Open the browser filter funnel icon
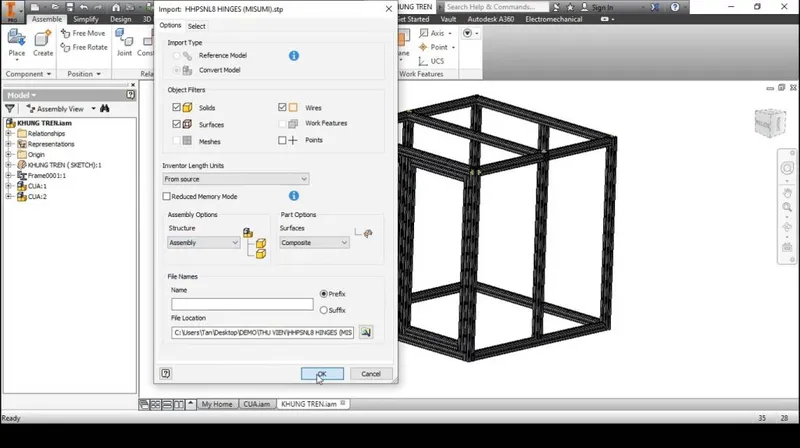This screenshot has width=800, height=448. coord(10,109)
